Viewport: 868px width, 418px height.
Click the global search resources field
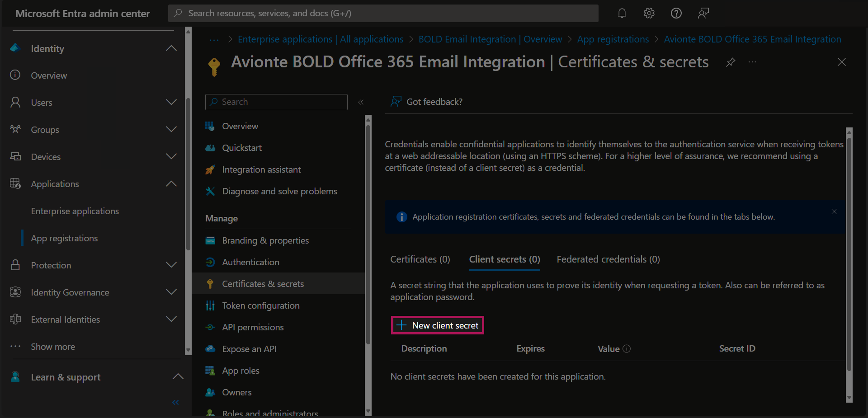tap(383, 14)
